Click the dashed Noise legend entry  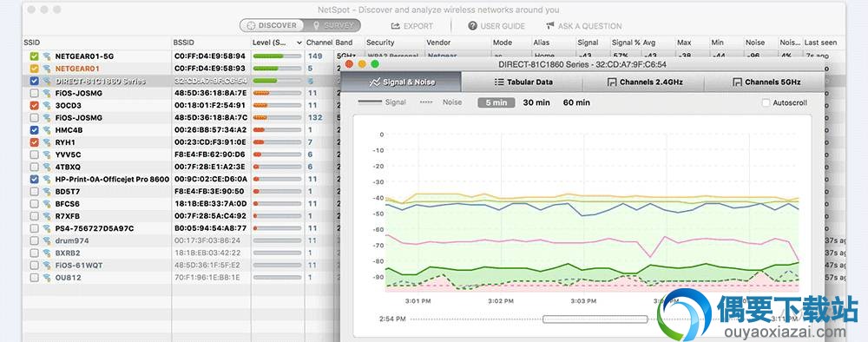tap(441, 102)
